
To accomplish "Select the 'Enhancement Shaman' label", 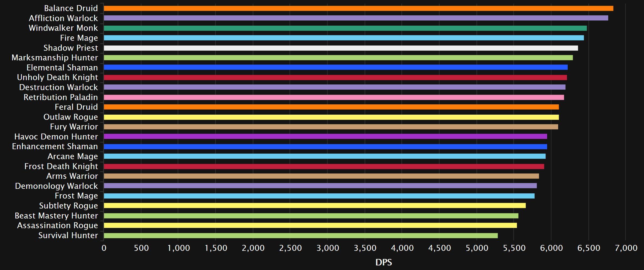I will pyautogui.click(x=55, y=146).
